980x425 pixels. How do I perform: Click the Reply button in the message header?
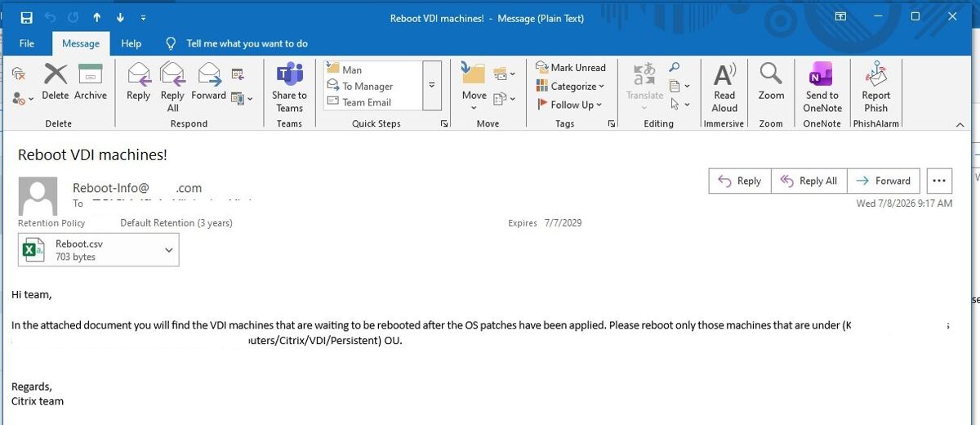click(739, 181)
